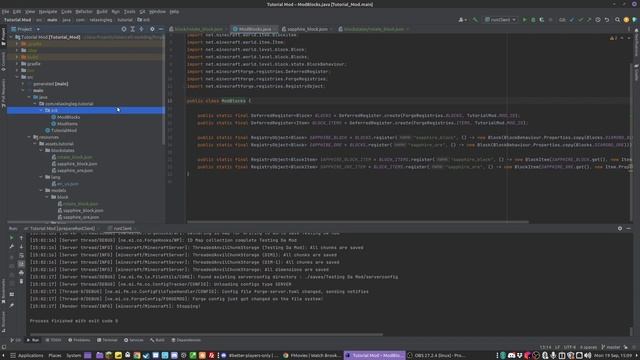Image resolution: width=640 pixels, height=360 pixels.
Task: Open the Dependencies tool window
Action: 186,340
